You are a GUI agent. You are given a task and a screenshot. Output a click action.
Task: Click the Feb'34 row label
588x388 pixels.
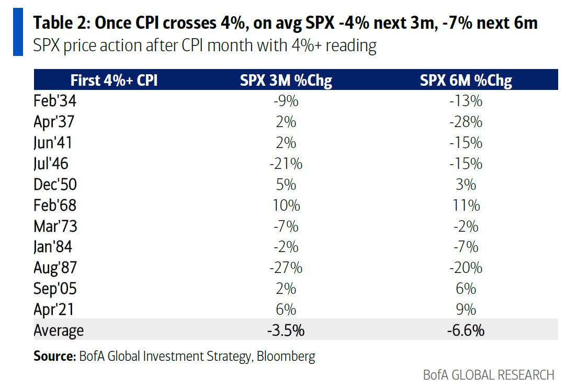pyautogui.click(x=55, y=101)
